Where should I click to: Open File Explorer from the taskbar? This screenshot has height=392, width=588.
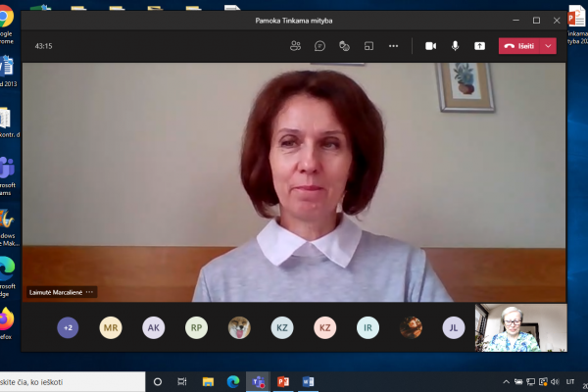pyautogui.click(x=208, y=382)
